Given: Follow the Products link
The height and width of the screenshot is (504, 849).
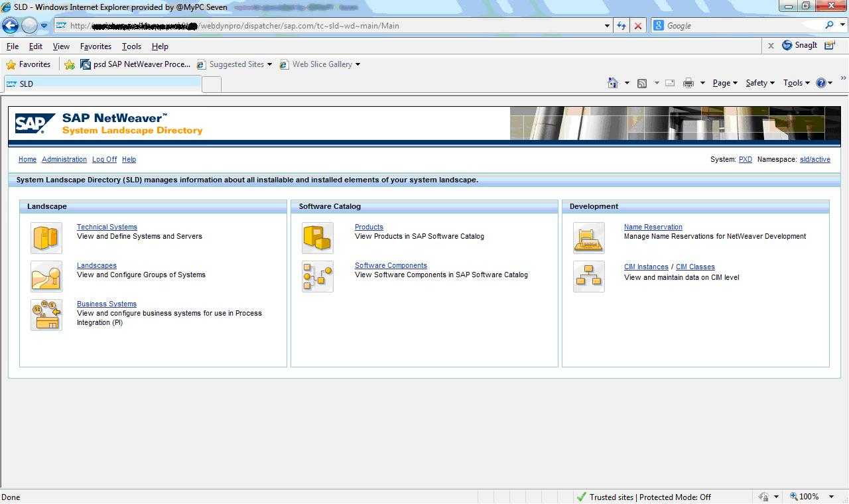Looking at the screenshot, I should tap(369, 227).
